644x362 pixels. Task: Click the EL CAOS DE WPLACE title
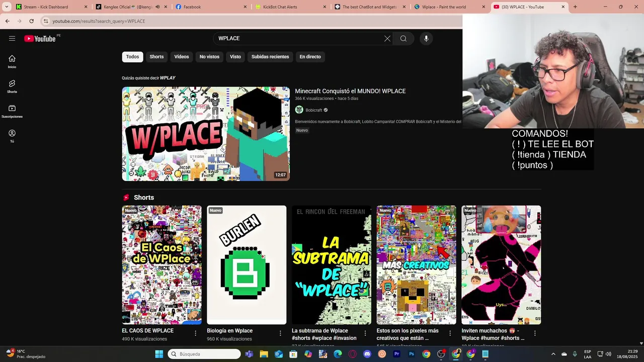click(147, 331)
